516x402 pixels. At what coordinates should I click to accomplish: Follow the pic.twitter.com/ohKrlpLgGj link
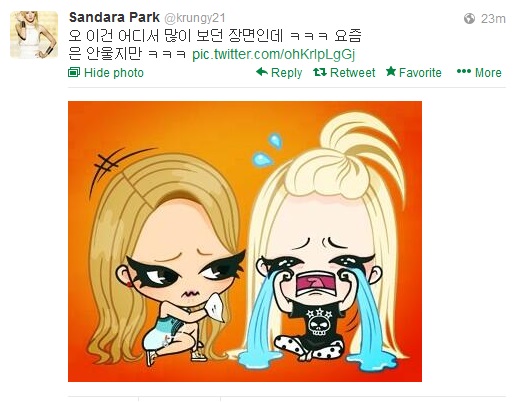274,54
